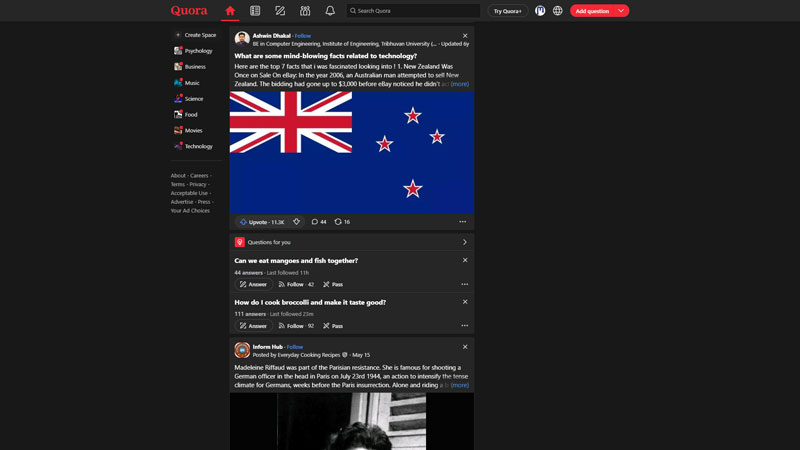
Task: Dismiss Ashwin Dhakal's post
Action: (x=465, y=36)
